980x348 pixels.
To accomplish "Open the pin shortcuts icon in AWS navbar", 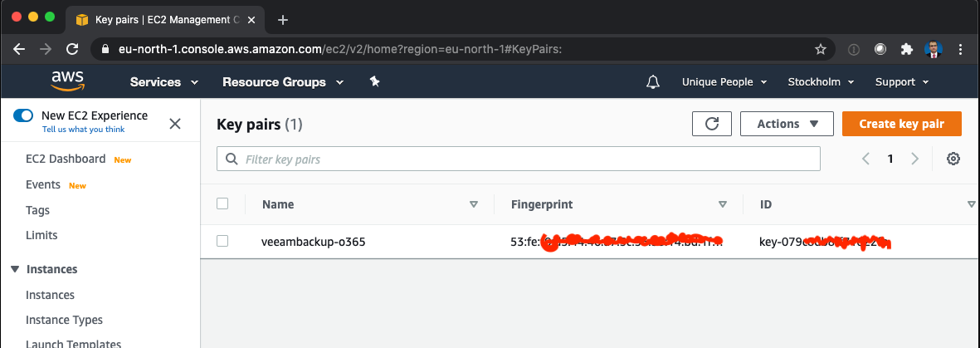I will pyautogui.click(x=374, y=81).
